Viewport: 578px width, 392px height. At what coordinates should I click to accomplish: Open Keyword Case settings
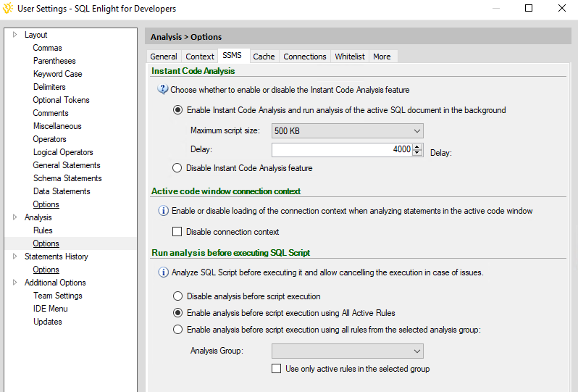(x=58, y=74)
